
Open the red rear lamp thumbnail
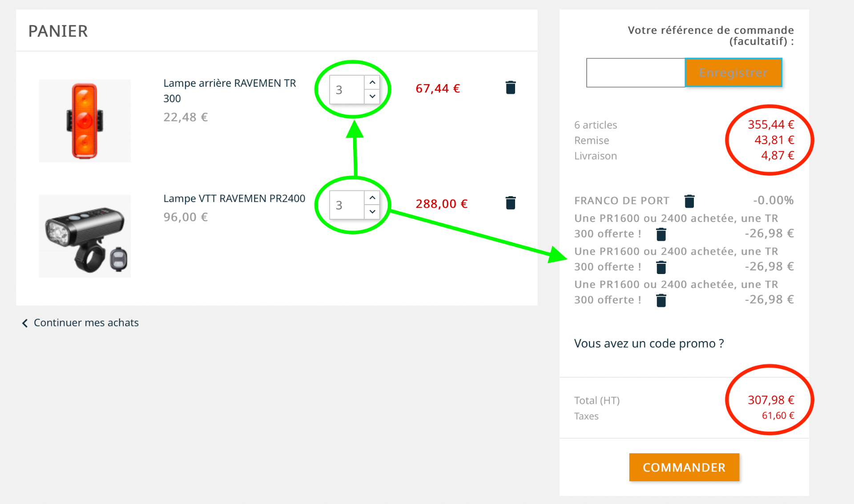click(85, 121)
